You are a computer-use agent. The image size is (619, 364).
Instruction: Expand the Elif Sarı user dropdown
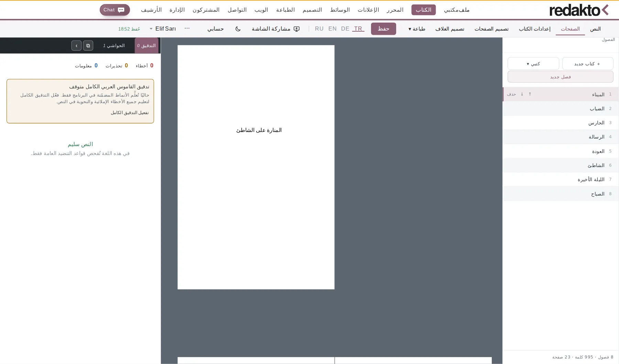pyautogui.click(x=163, y=29)
